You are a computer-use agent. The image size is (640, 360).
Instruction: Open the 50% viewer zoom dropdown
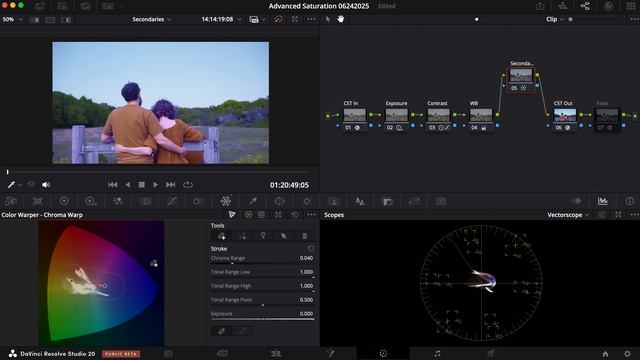12,19
